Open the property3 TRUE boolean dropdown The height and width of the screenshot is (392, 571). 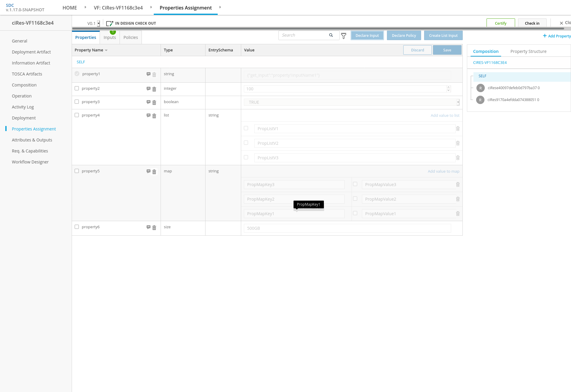(x=458, y=102)
